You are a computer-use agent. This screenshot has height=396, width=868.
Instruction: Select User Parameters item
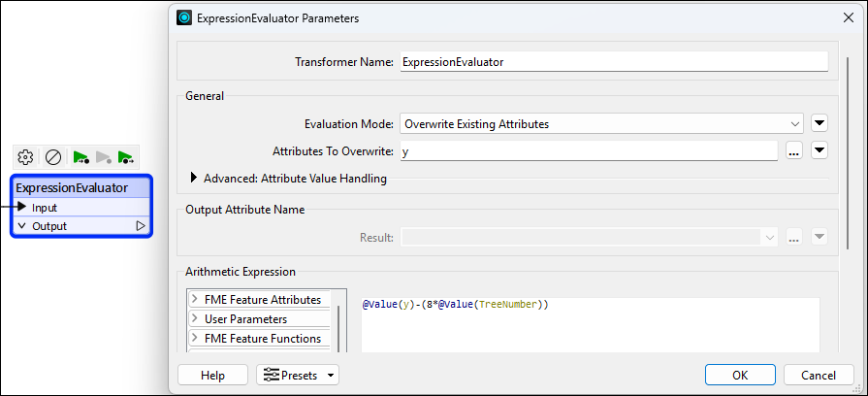[x=245, y=319]
